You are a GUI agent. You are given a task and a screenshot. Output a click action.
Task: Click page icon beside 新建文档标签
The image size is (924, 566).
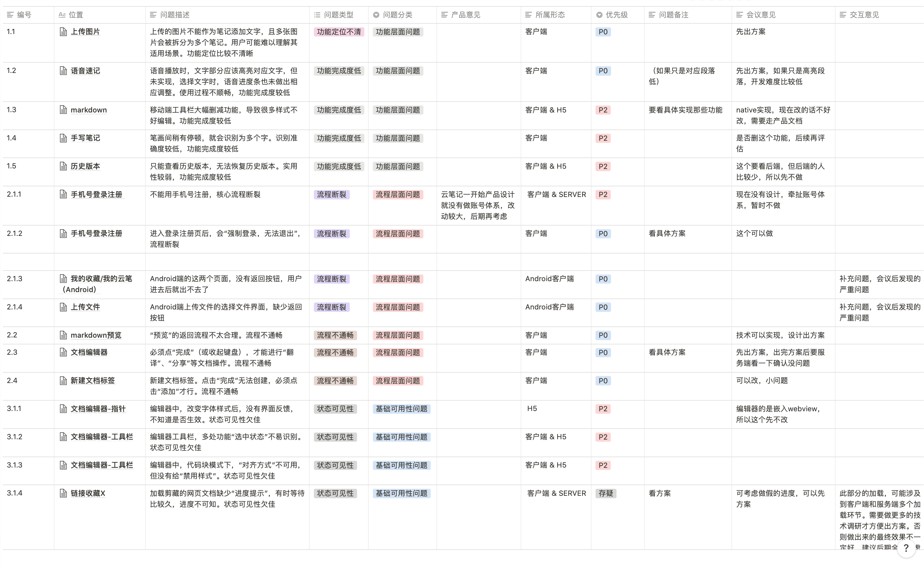pyautogui.click(x=63, y=381)
